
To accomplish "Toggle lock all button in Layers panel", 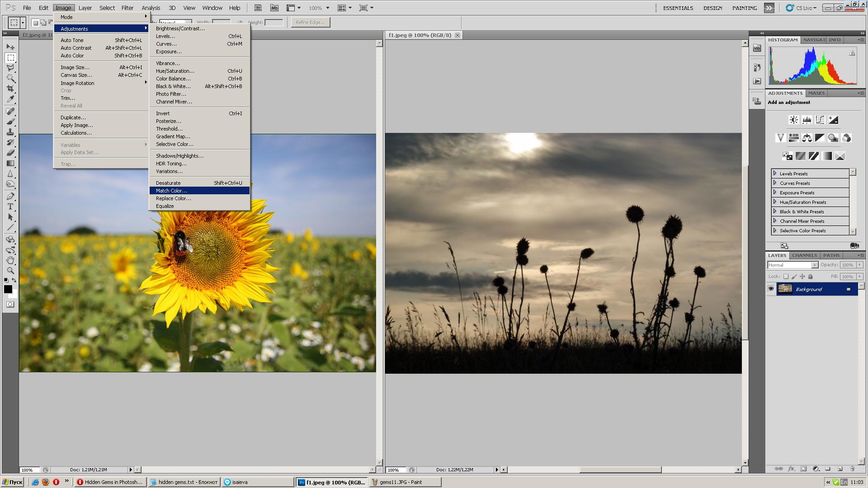I will tap(810, 277).
